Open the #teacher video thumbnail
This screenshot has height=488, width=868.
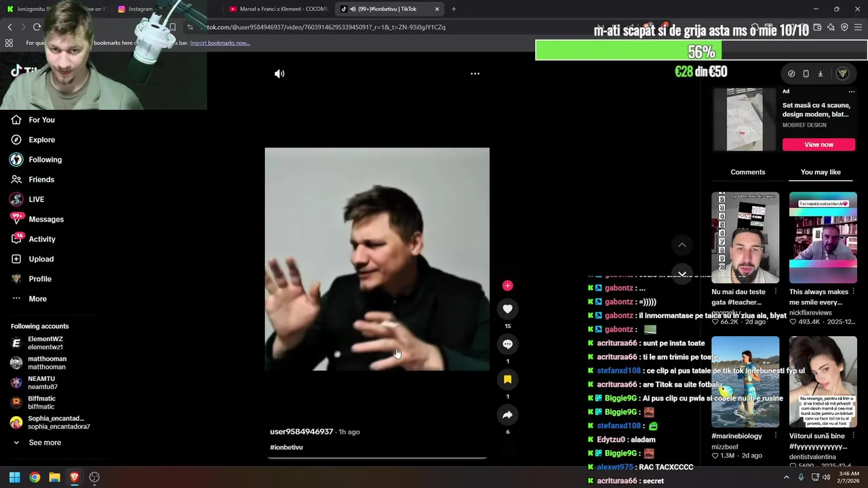pos(745,237)
